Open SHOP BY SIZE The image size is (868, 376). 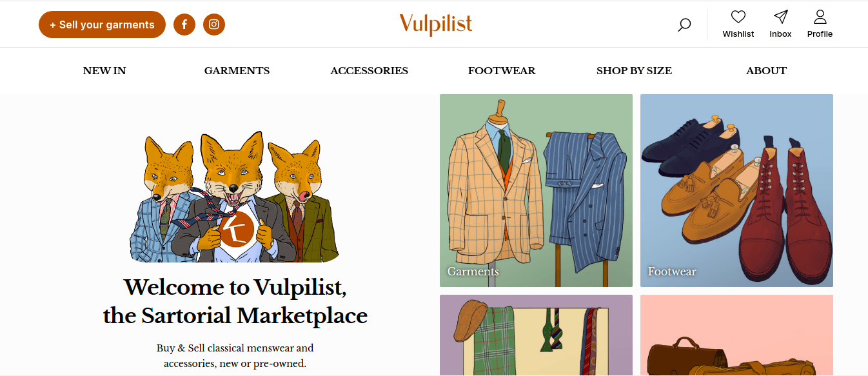[634, 70]
